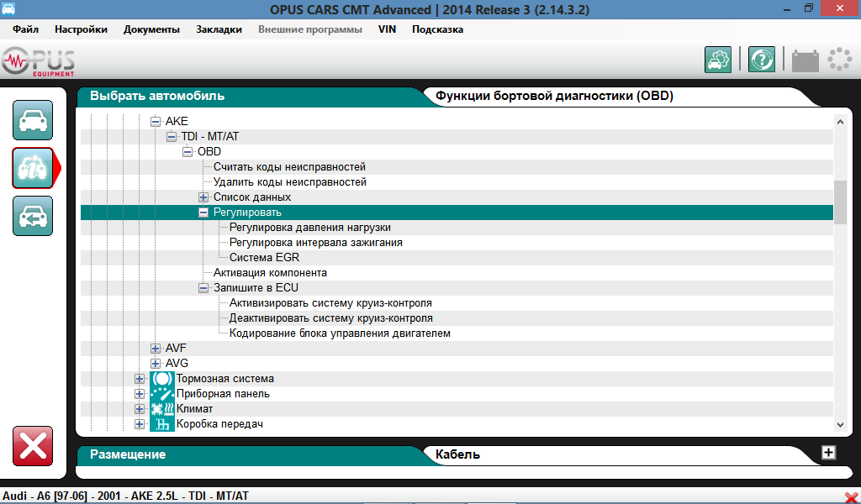This screenshot has height=504, width=861.
Task: Select Деактивировать систему круиз-контроля
Action: (x=331, y=318)
